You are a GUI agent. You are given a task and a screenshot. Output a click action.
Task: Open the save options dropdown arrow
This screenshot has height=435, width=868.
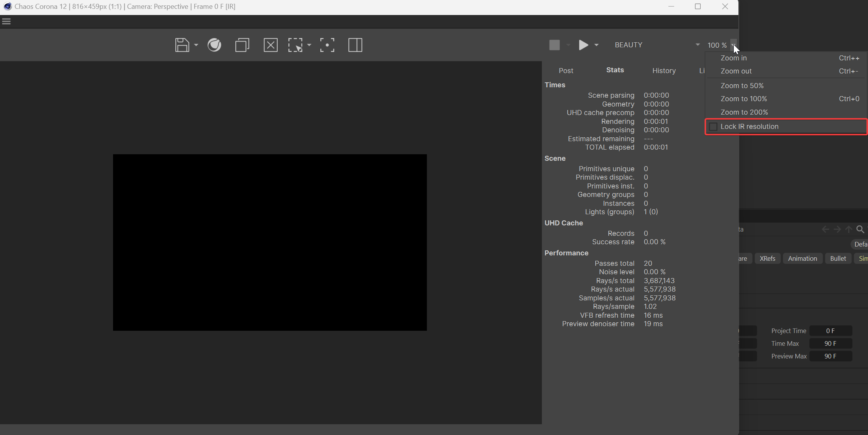(196, 45)
